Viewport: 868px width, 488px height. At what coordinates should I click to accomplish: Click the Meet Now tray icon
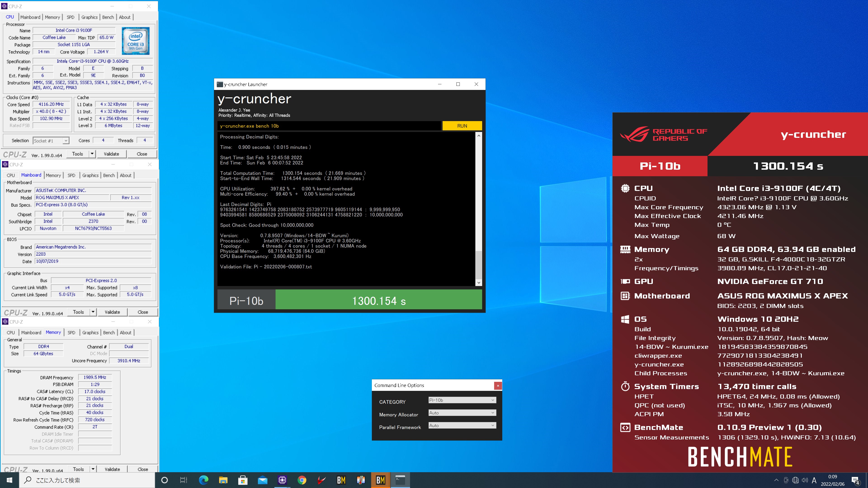pyautogui.click(x=786, y=480)
